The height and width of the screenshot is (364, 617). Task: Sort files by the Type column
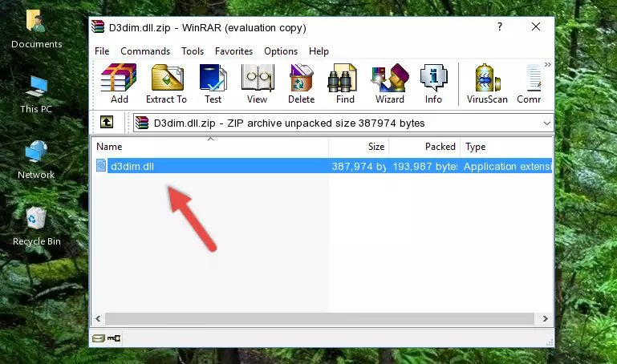click(506, 147)
